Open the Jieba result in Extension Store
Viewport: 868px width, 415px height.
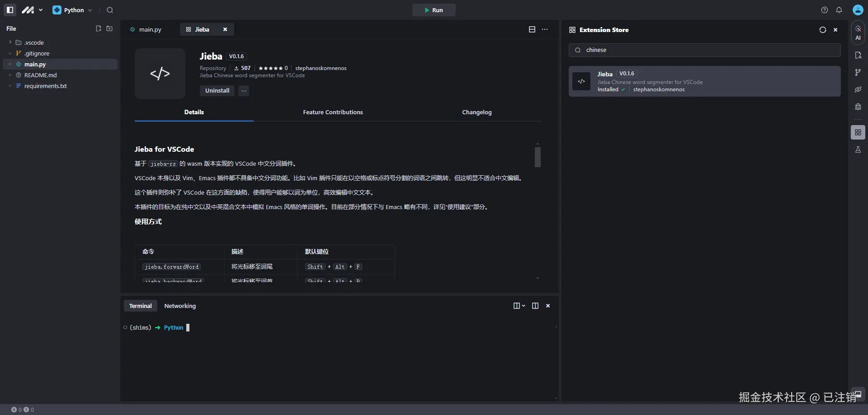coord(704,81)
